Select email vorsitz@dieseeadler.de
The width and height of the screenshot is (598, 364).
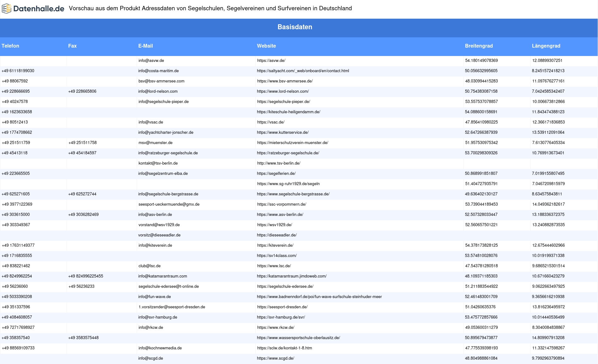coord(159,235)
